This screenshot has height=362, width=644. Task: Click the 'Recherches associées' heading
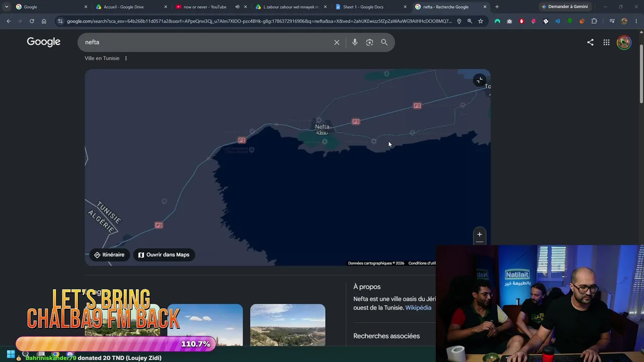click(x=386, y=336)
